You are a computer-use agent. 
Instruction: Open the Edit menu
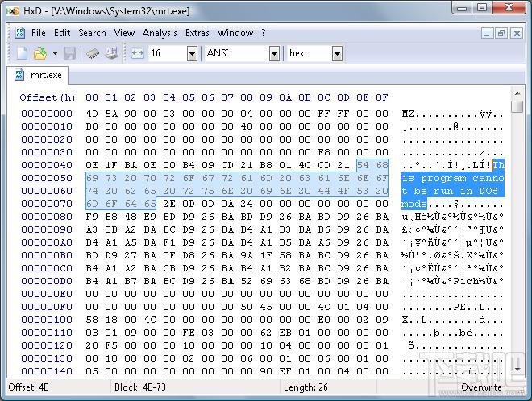click(62, 33)
